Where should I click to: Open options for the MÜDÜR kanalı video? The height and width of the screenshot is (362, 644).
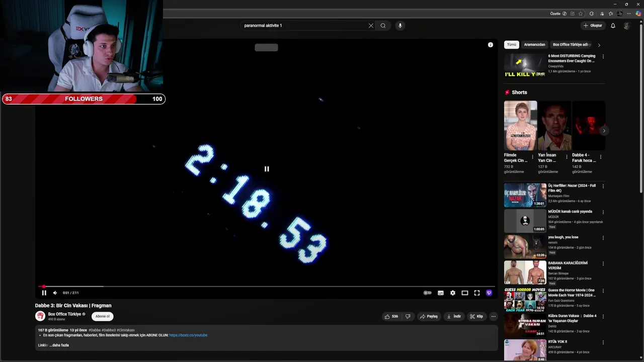(603, 212)
